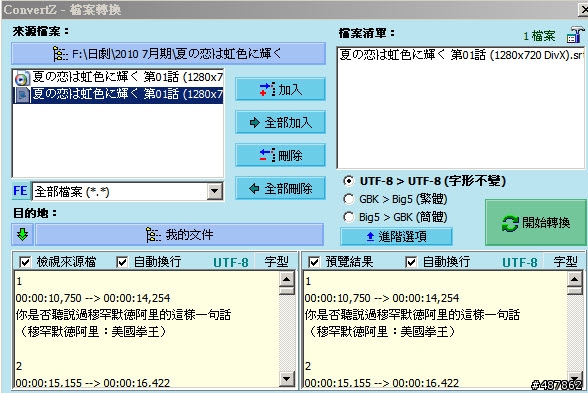Image resolution: width=588 pixels, height=393 pixels.
Task: Click the 全部刪除 remove all button
Action: pos(280,188)
